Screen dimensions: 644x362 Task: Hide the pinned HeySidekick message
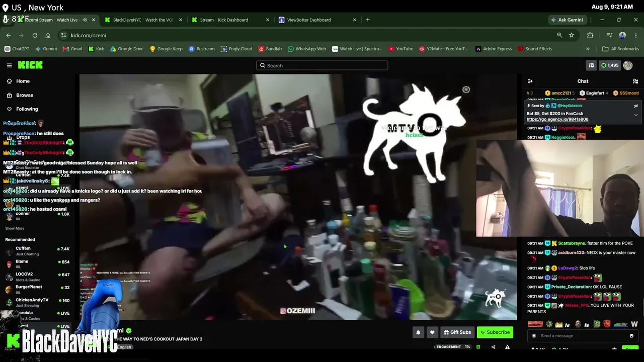point(635,106)
